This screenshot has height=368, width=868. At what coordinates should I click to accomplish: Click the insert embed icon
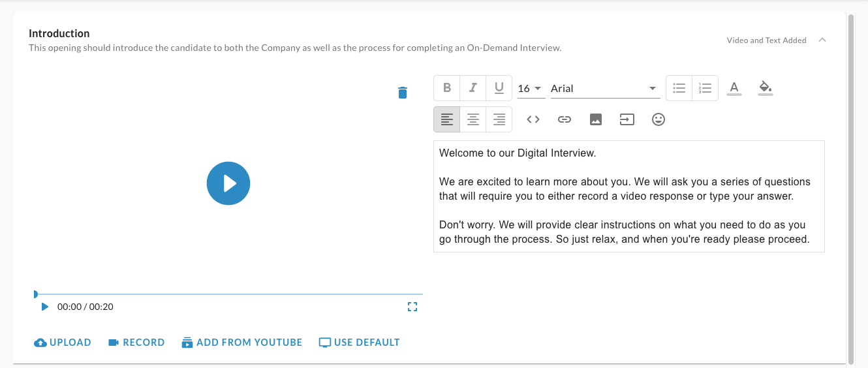(x=627, y=119)
